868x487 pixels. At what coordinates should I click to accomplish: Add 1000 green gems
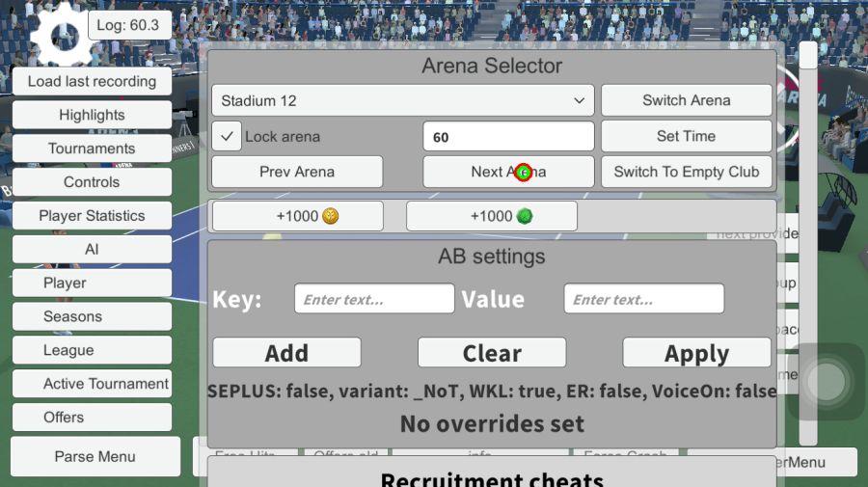pyautogui.click(x=491, y=216)
